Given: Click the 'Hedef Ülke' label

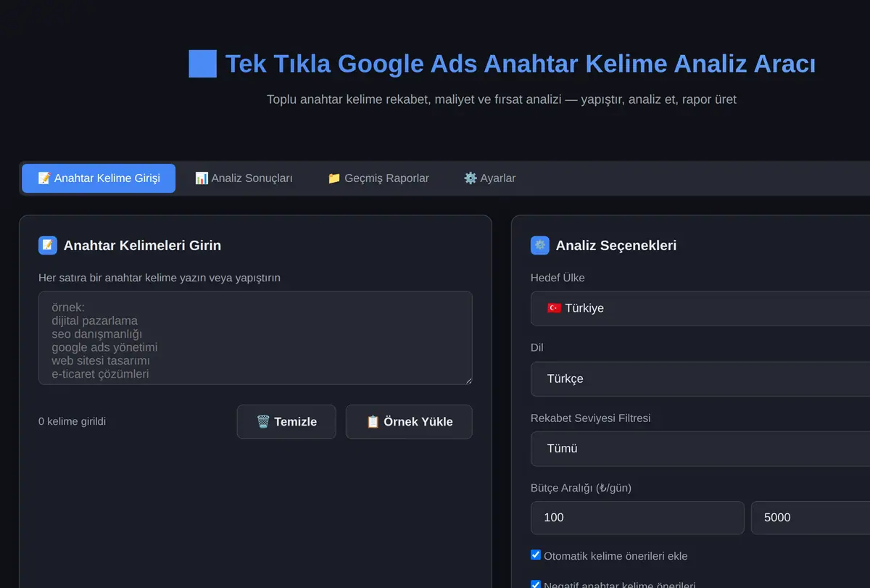Looking at the screenshot, I should (x=558, y=278).
